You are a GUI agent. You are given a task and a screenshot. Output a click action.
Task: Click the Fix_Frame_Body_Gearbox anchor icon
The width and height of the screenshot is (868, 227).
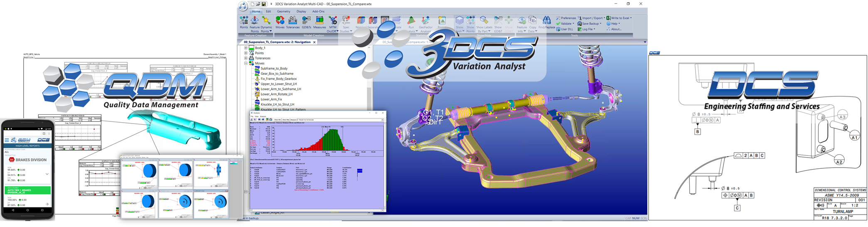(x=257, y=79)
